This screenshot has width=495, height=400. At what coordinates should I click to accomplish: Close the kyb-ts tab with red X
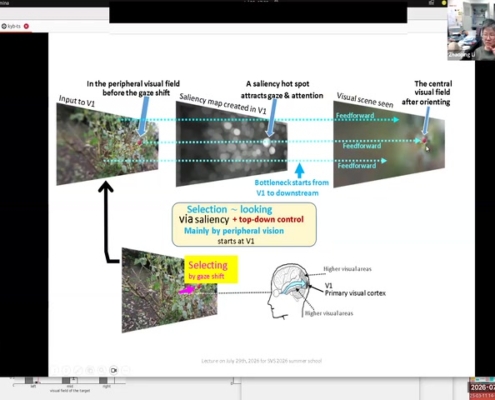26,26
